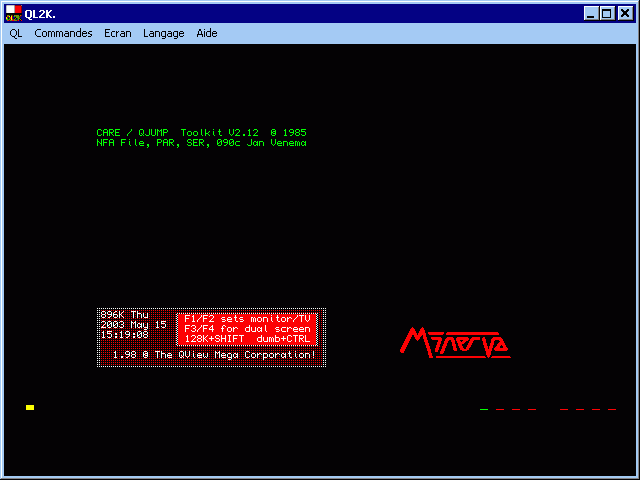Viewport: 640px width, 480px height.
Task: Click 'F3/F4 for dual screen' text
Action: point(247,329)
